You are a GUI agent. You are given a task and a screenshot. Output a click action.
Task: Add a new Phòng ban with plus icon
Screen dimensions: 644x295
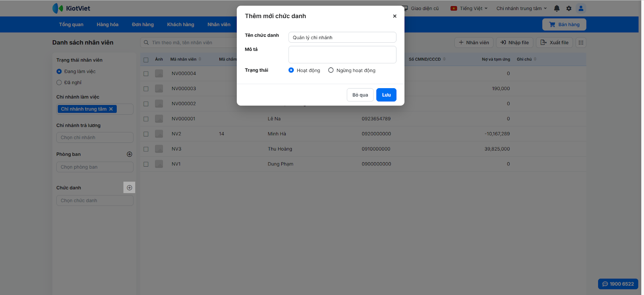tap(130, 154)
